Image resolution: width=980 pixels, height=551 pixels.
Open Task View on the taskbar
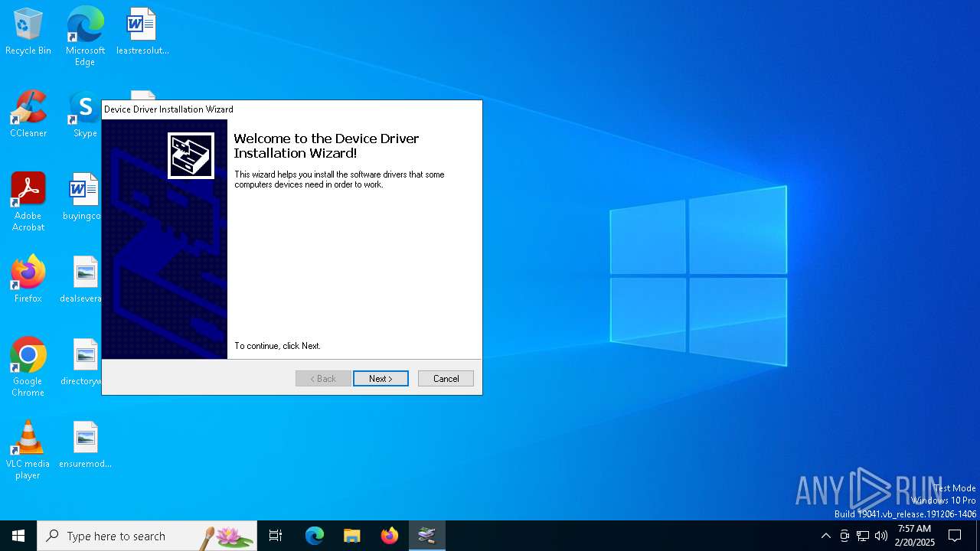click(276, 536)
